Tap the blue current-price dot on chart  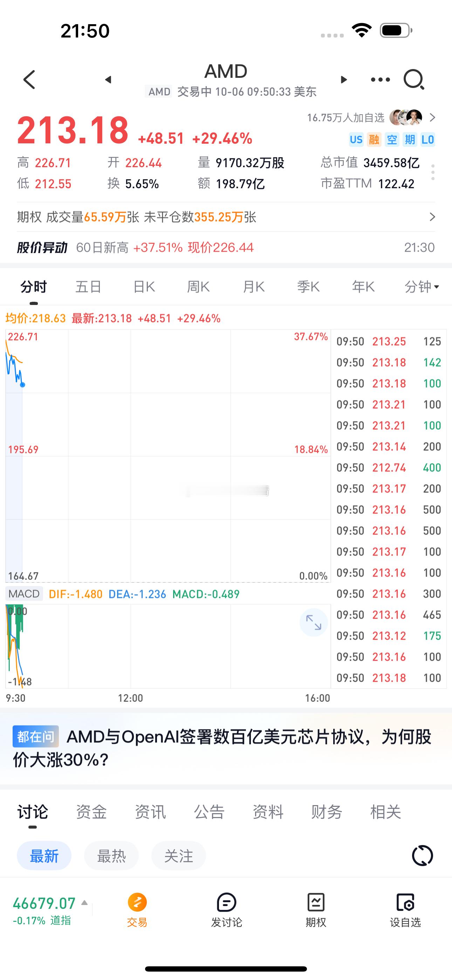pyautogui.click(x=22, y=385)
